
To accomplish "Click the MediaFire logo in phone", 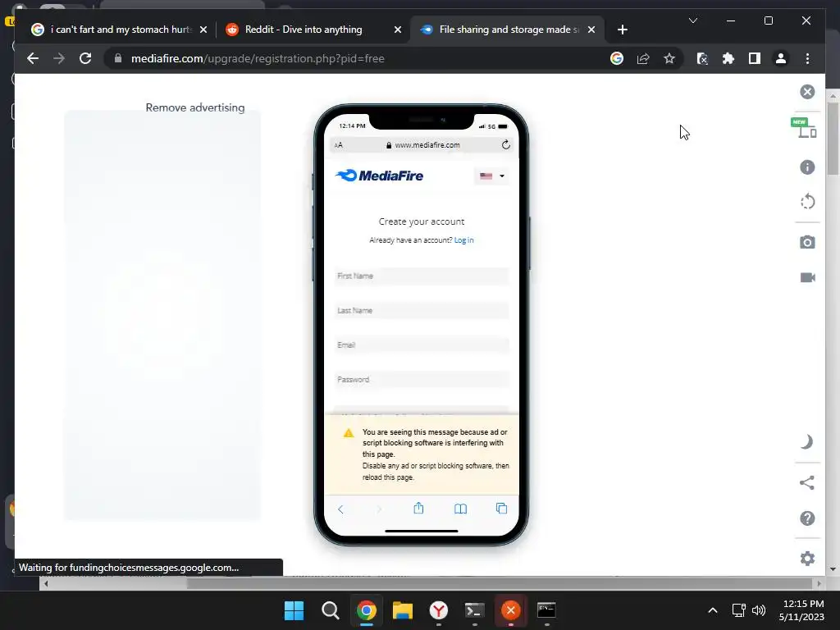I will pos(379,176).
